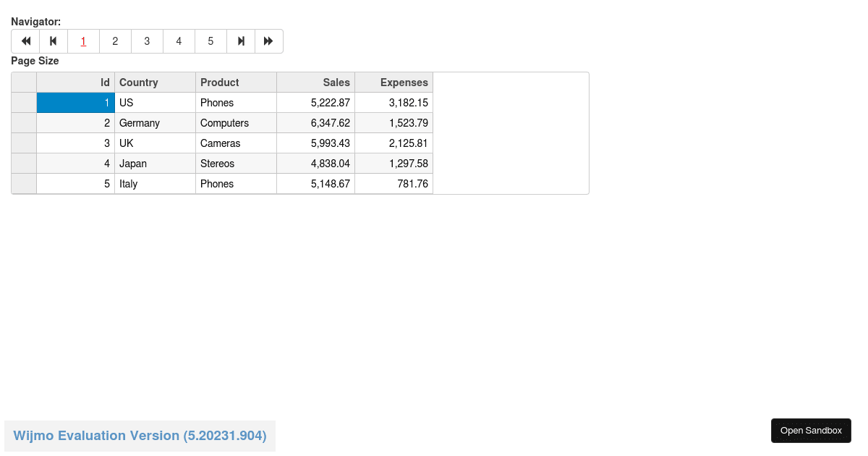Image resolution: width=868 pixels, height=456 pixels.
Task: Sort by the Sales column header
Action: click(x=315, y=83)
